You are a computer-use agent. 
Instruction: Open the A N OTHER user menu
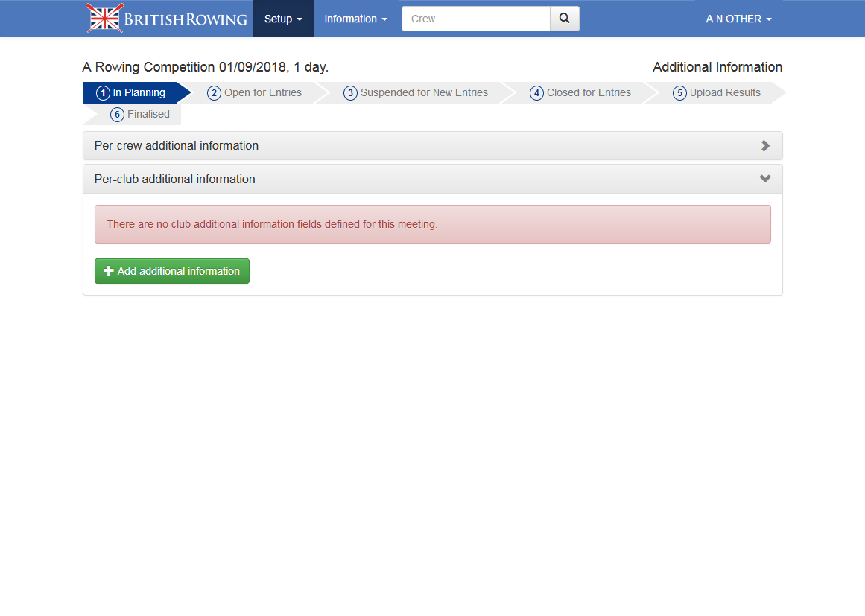[x=738, y=19]
